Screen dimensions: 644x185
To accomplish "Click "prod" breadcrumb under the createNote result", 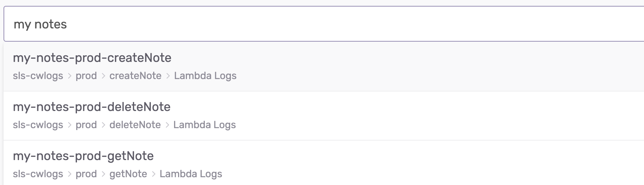I will (x=86, y=76).
